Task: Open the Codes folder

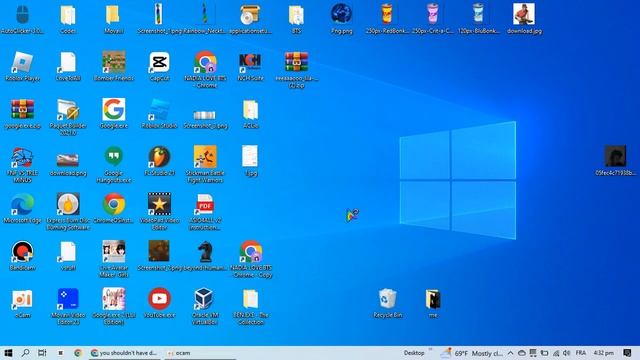Action: 68,19
